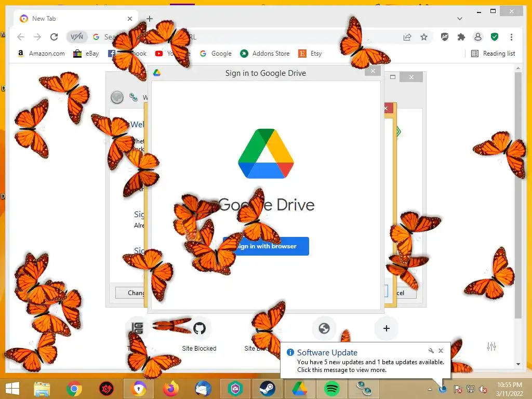Viewport: 532px width, 399px height.
Task: Click the browser back arrow
Action: pos(21,37)
